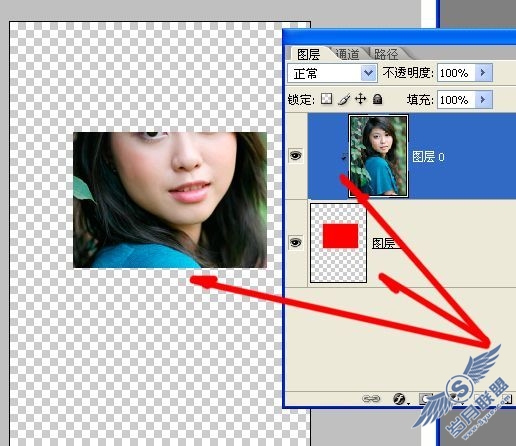516x446 pixels.
Task: Enable lock transparent pixels icon
Action: pos(326,99)
